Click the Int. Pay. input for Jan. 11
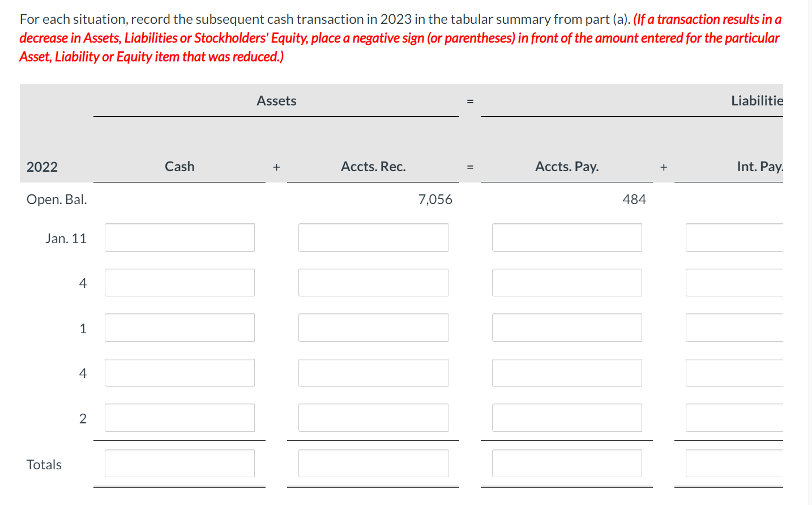 [736, 237]
